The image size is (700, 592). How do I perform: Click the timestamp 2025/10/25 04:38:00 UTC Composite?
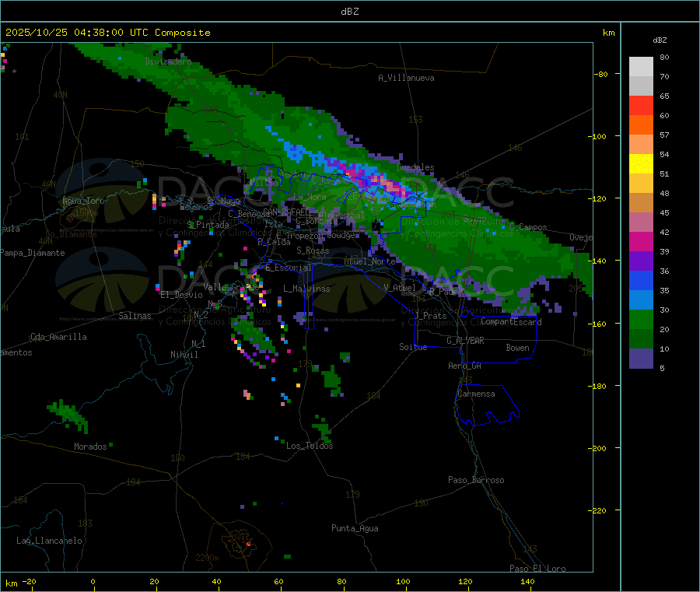[x=108, y=33]
